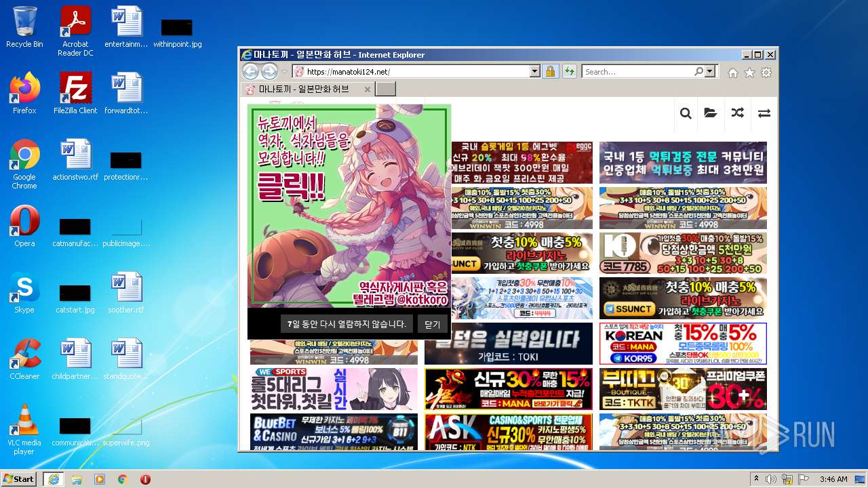Click the BLUEBET & CASINO banner ad

click(334, 432)
